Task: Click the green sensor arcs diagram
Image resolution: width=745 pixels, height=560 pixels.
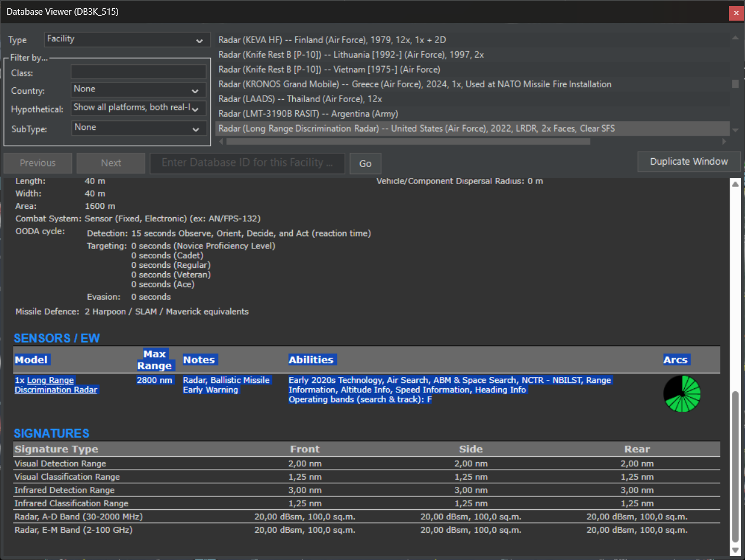Action: tap(682, 394)
